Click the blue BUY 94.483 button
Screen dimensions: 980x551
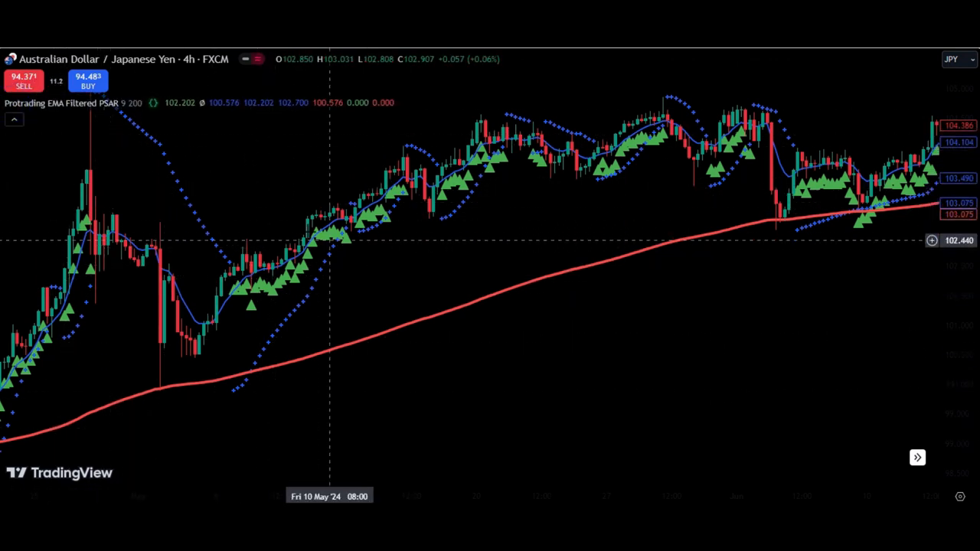(x=88, y=80)
